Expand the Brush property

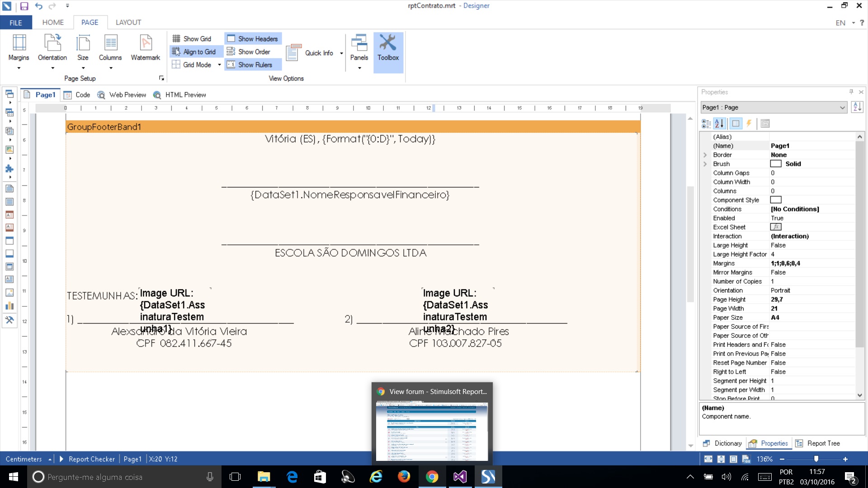point(705,164)
